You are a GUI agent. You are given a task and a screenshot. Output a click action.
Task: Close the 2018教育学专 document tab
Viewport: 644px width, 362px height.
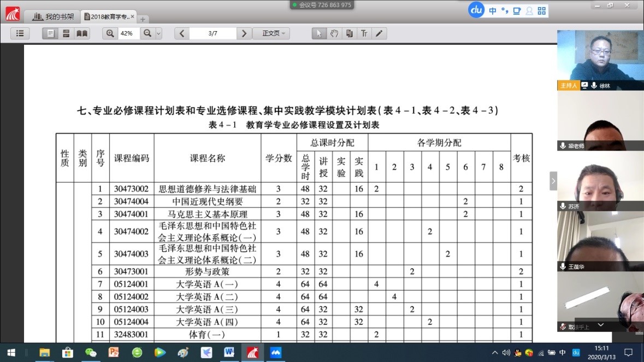[x=133, y=17]
